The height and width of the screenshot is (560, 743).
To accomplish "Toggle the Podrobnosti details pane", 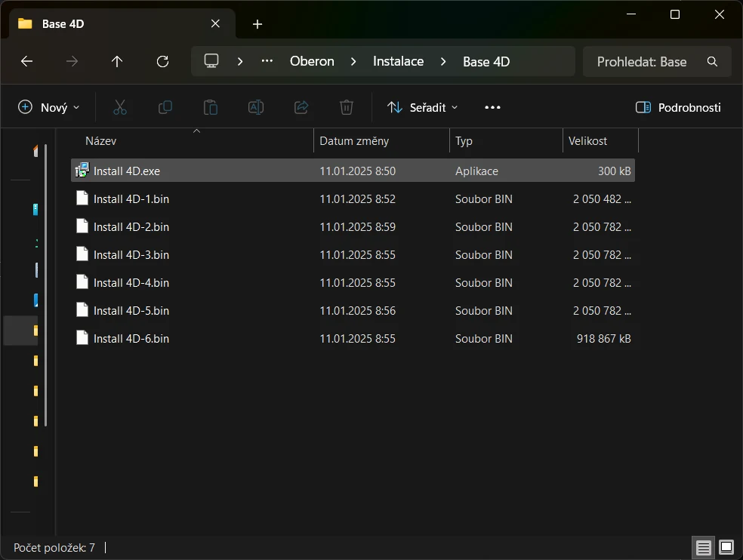I will coord(678,107).
